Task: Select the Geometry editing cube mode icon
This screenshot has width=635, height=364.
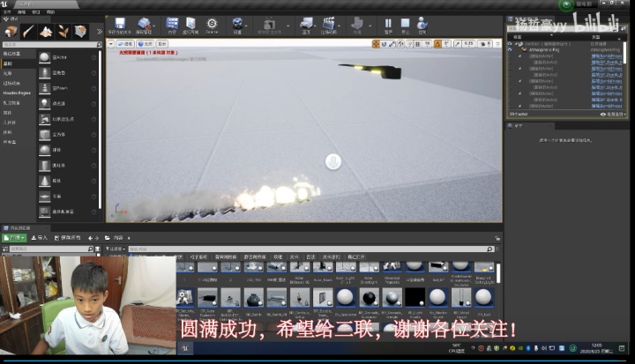Action: [80, 32]
